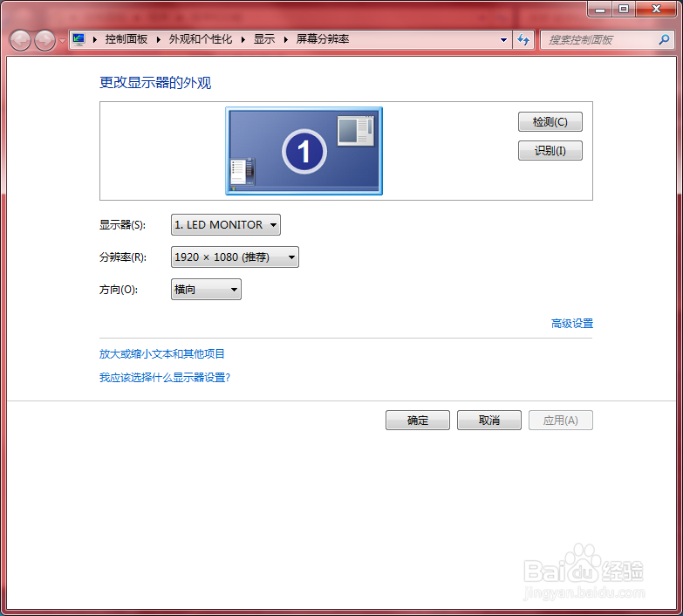Close the screen resolution window
This screenshot has height=616, width=683.
(656, 9)
